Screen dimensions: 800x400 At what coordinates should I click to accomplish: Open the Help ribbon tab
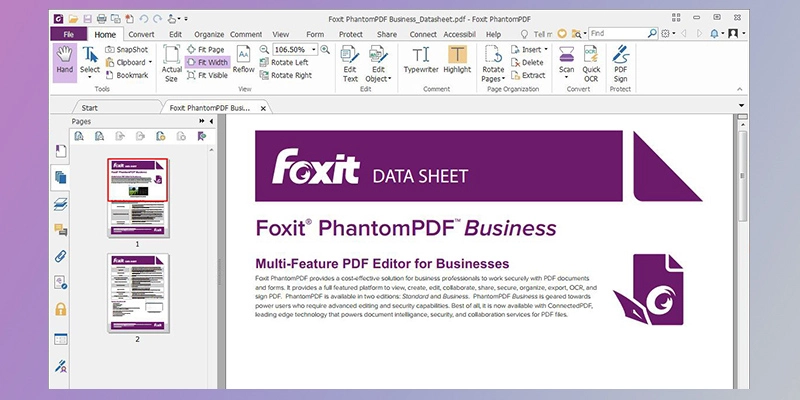click(x=493, y=34)
